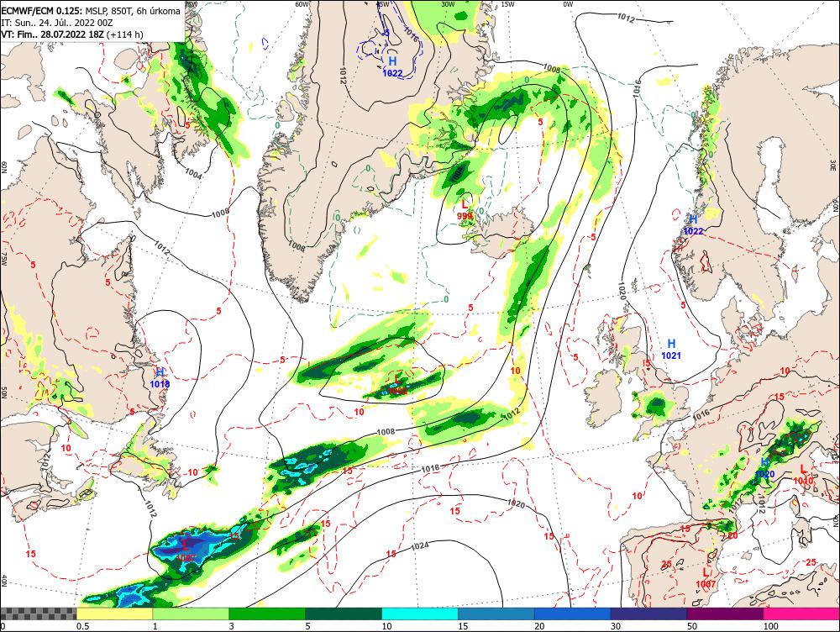840x632 pixels.
Task: Click the dark indigo 30–50 legend swatch
Action: pyautogui.click(x=648, y=614)
